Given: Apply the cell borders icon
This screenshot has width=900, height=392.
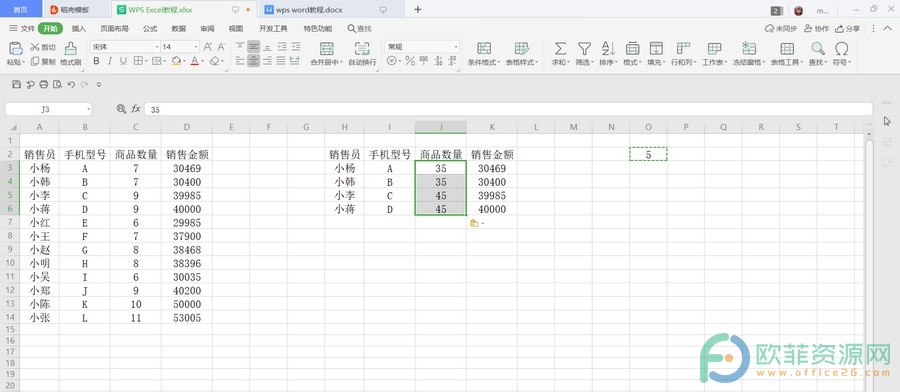Looking at the screenshot, I should [x=138, y=61].
